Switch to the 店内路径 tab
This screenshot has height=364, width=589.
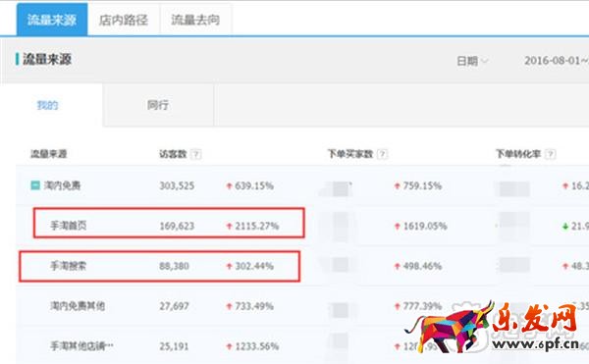tap(124, 20)
